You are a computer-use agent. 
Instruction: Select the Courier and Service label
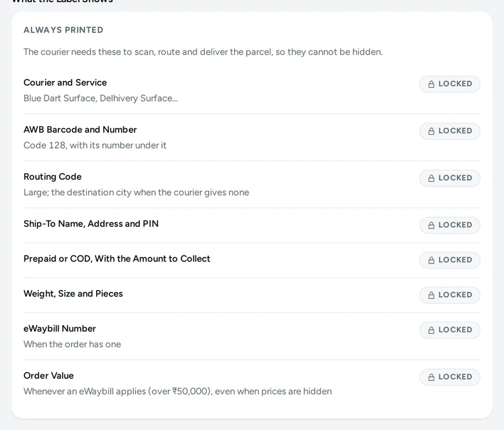(65, 83)
